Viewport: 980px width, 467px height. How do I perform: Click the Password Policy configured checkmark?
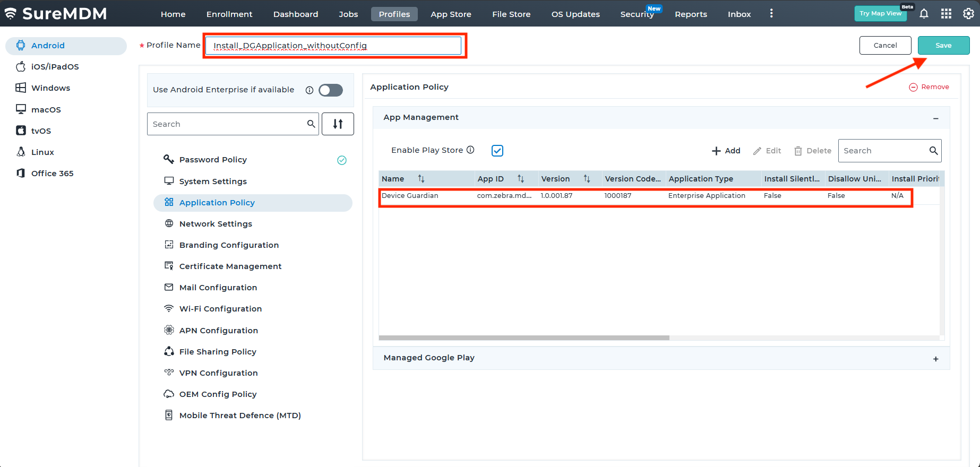342,160
